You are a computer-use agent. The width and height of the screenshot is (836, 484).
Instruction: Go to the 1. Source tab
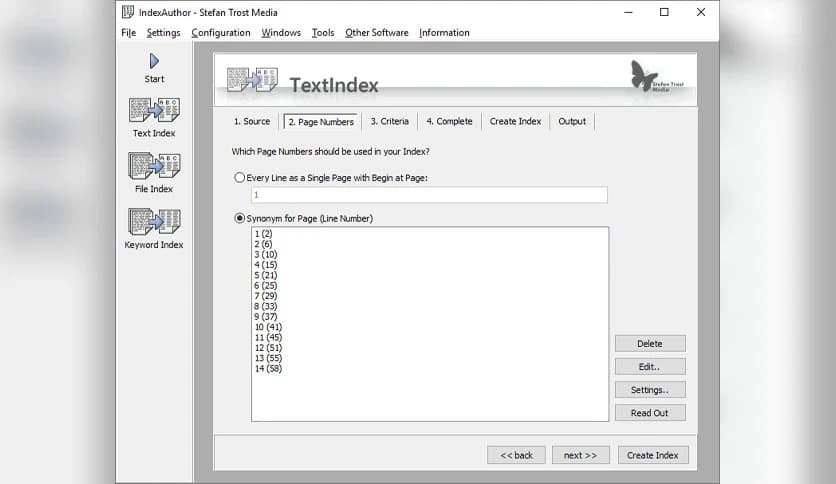point(252,122)
